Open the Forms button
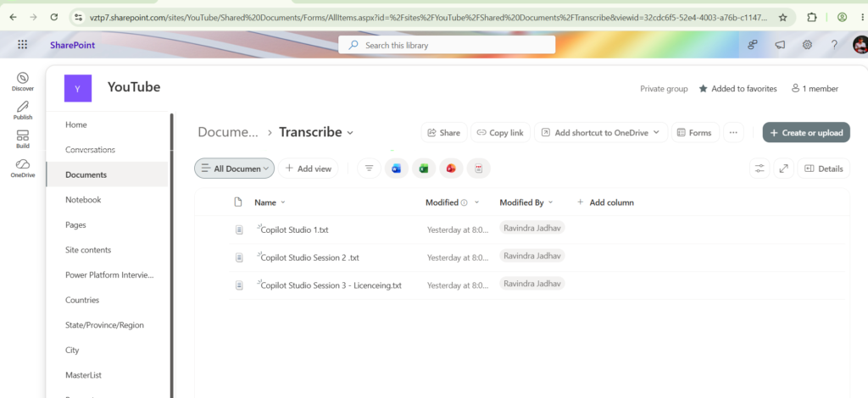This screenshot has height=398, width=868. (x=695, y=133)
